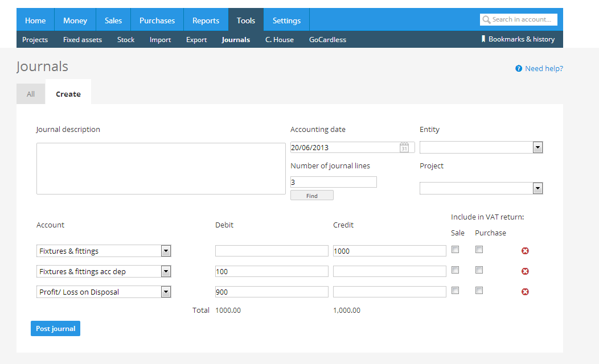
Task: Tick Purchase checkbox for Fixtures & fittings acc dep
Action: pos(479,270)
